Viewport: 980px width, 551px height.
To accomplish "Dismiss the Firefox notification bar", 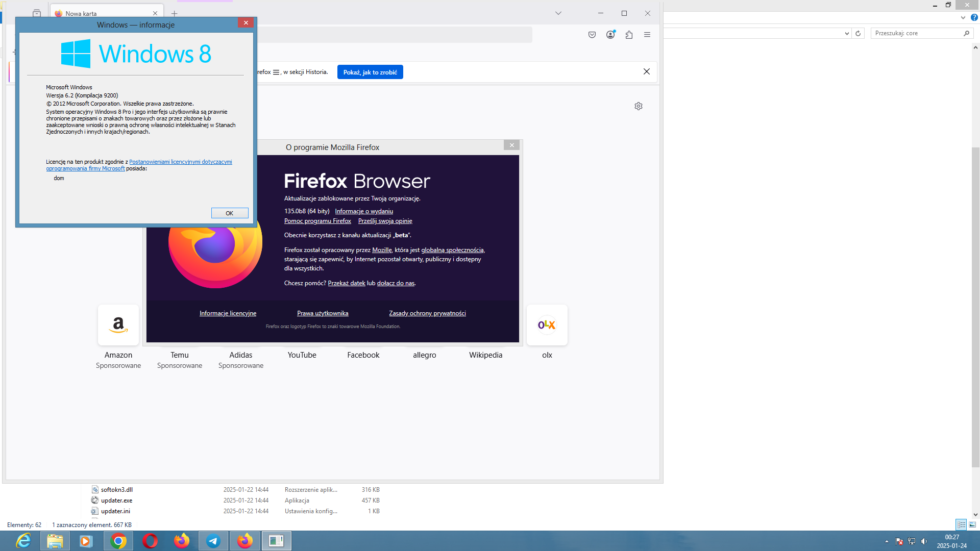I will (x=647, y=71).
